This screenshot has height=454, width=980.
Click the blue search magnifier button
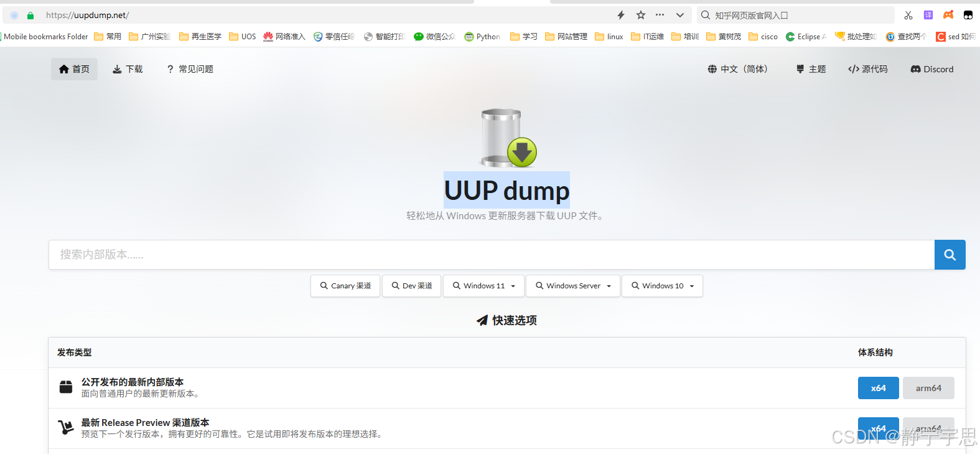tap(950, 255)
